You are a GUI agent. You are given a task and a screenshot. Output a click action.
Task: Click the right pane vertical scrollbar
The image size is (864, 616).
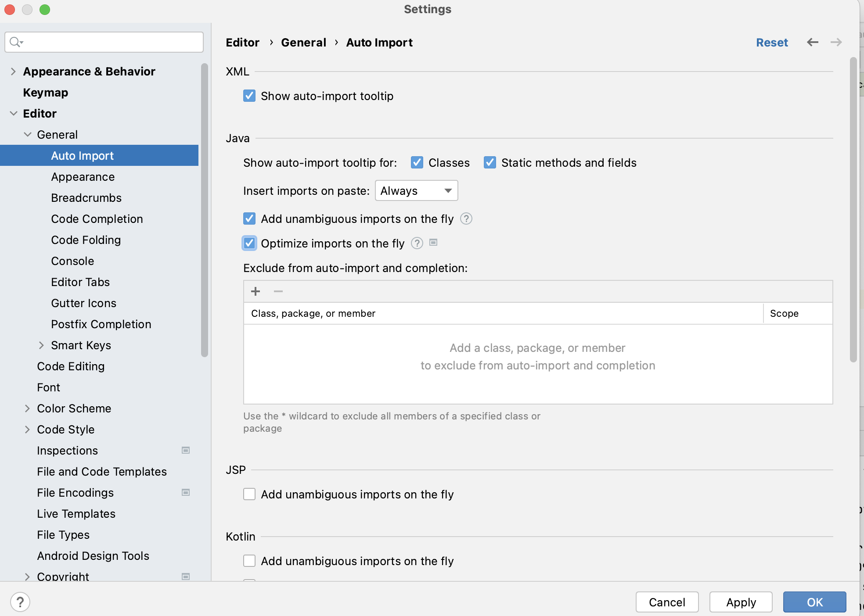[853, 210]
